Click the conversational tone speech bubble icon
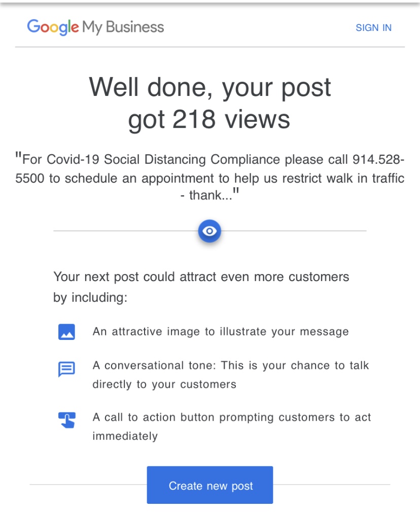 [x=66, y=369]
